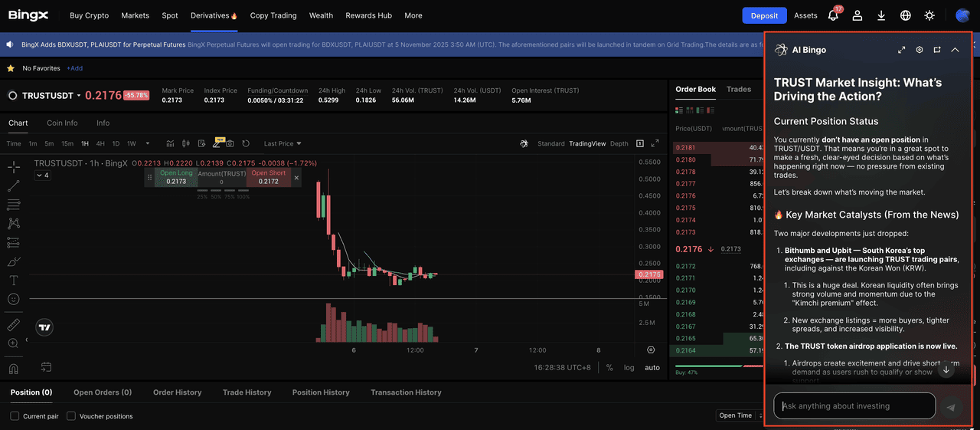Open the position and prediction tools
The height and width of the screenshot is (430, 980).
[x=14, y=242]
